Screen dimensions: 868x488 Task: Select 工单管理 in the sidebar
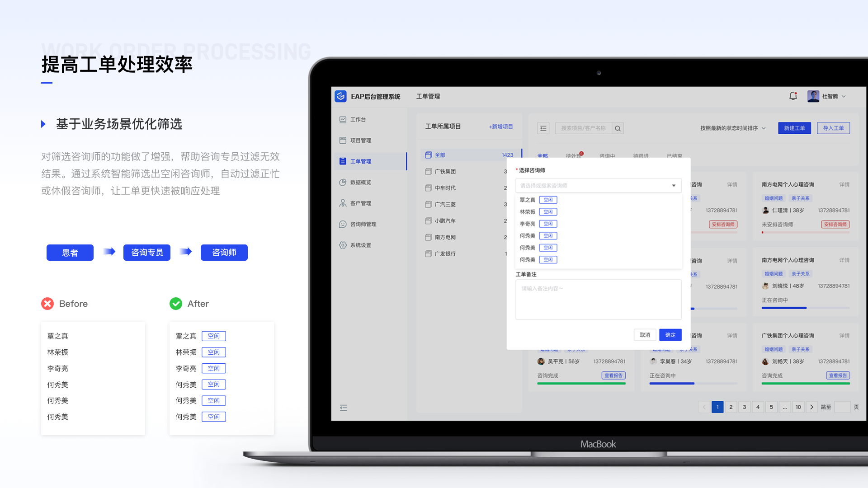(x=370, y=161)
